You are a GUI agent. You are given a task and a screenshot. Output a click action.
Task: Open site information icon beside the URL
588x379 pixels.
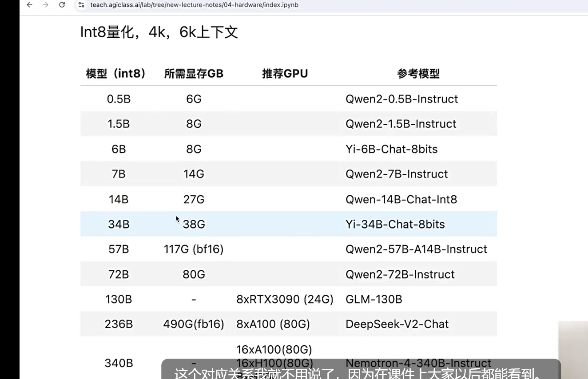point(81,5)
